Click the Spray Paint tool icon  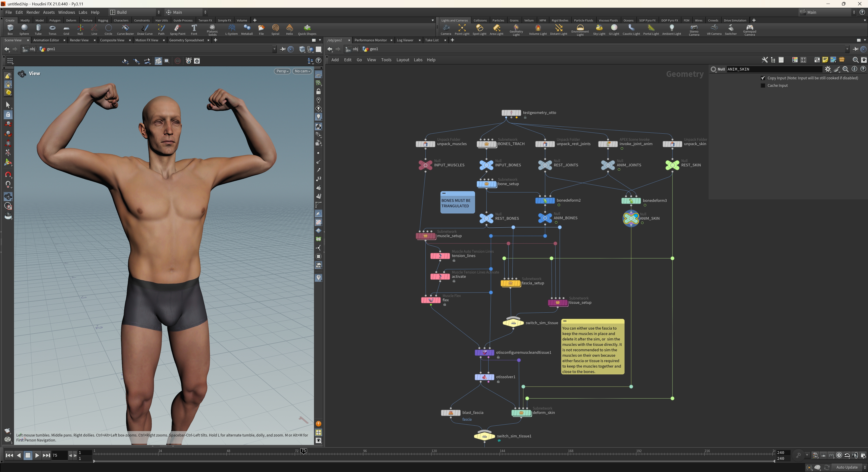tap(177, 29)
